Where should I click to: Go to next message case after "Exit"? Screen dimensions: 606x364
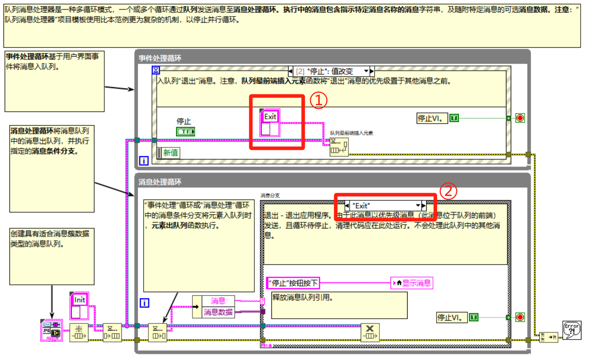(x=423, y=205)
